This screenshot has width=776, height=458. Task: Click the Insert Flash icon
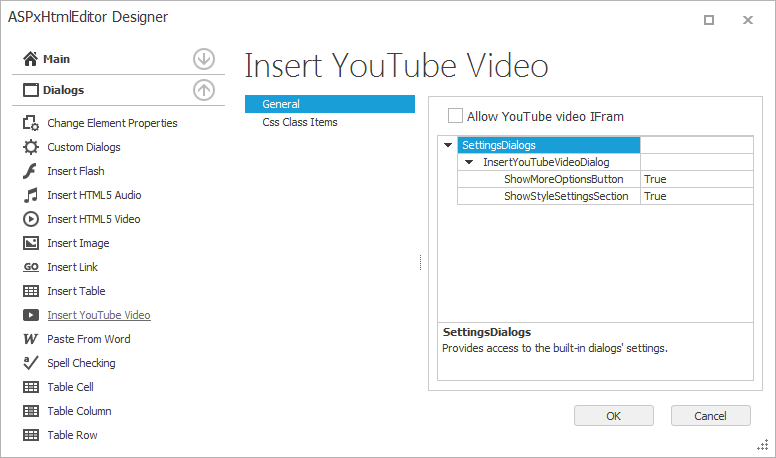(30, 171)
